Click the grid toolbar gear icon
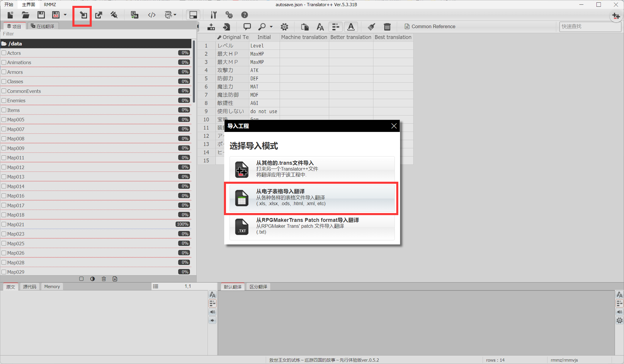 284,27
